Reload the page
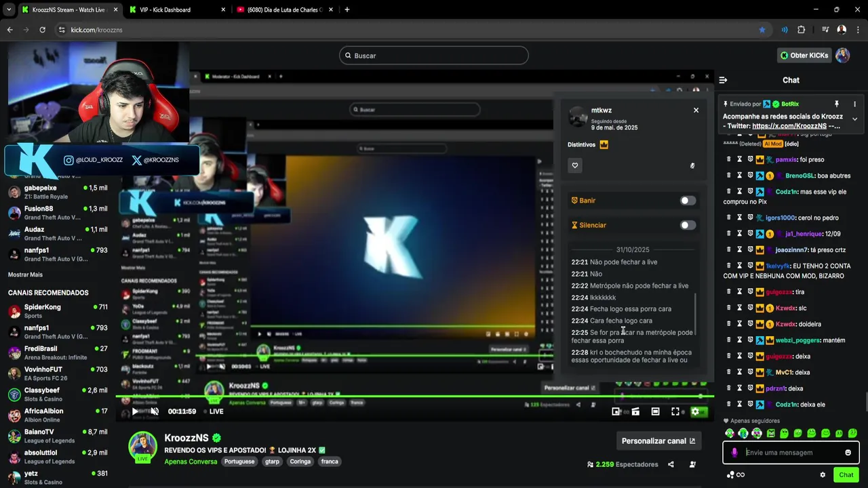 [x=42, y=30]
